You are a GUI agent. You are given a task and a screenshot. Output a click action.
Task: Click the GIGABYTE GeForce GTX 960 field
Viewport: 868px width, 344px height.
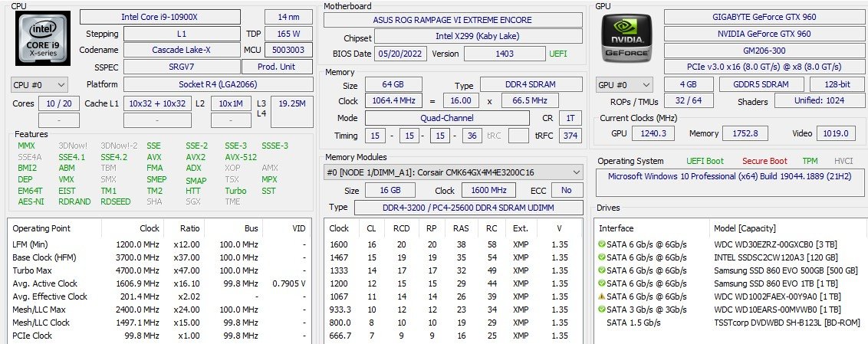(764, 17)
